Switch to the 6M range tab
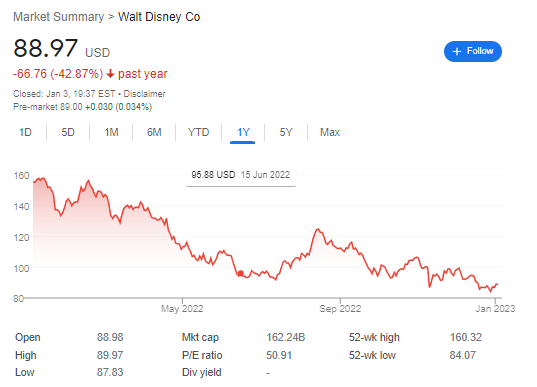Viewport: 537px width, 387px height. [x=154, y=132]
